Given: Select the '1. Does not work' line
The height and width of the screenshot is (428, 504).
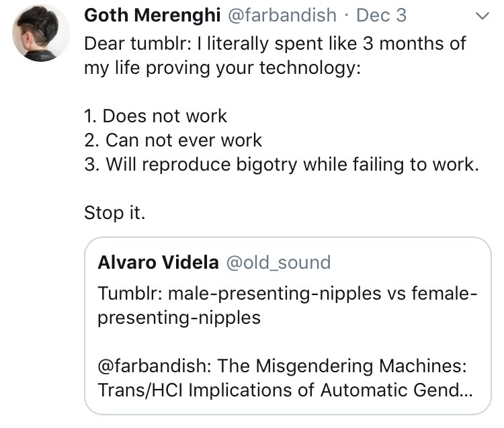Looking at the screenshot, I should (155, 116).
